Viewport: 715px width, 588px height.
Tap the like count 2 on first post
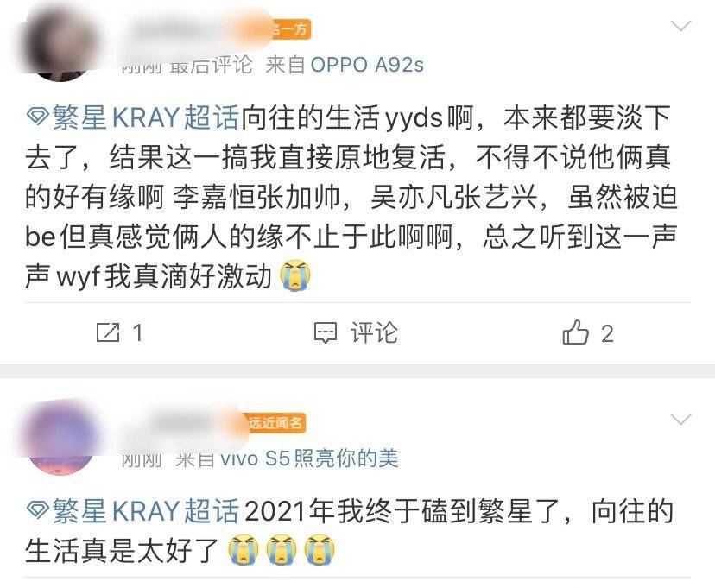606,333
